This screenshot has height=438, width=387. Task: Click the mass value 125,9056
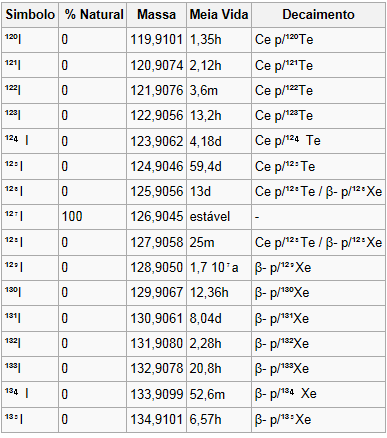pyautogui.click(x=157, y=192)
